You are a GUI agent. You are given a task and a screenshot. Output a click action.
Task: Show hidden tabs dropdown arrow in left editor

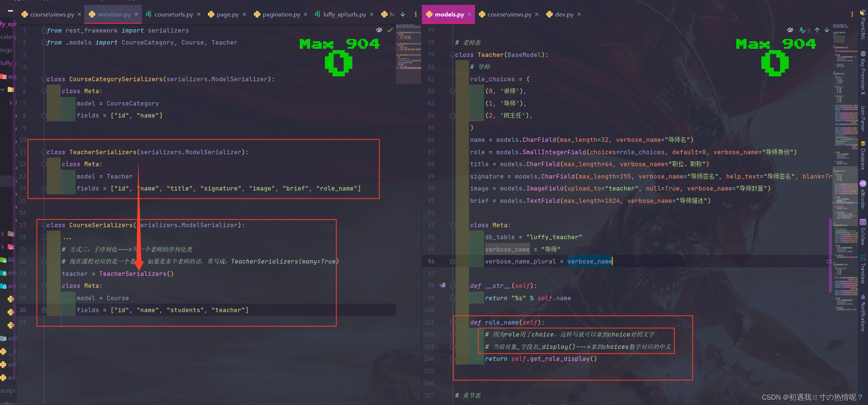click(403, 14)
